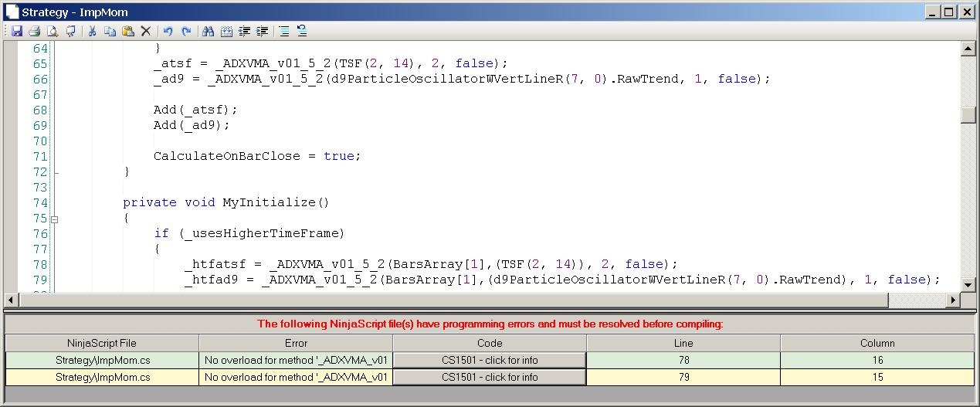Maximize the Strategy window
Image resolution: width=980 pixels, height=407 pixels.
[x=949, y=12]
